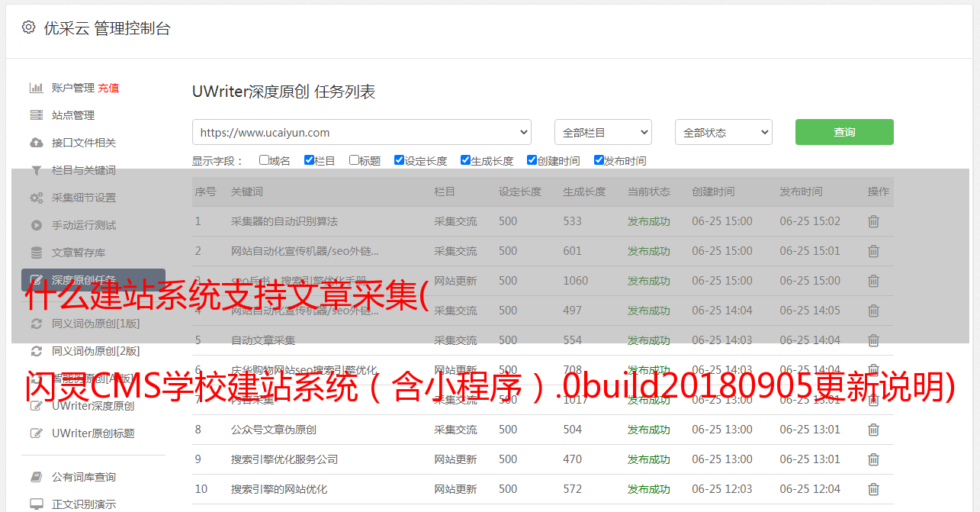Click the 栏目与关键词 filter icon

point(36,170)
